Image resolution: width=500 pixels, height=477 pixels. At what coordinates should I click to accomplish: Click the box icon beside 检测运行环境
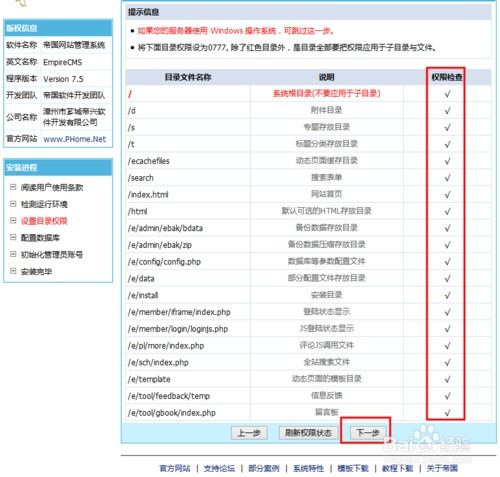[13, 203]
